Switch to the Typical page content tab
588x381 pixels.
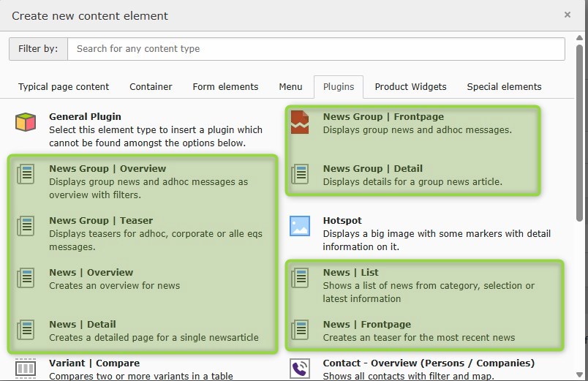(x=64, y=86)
